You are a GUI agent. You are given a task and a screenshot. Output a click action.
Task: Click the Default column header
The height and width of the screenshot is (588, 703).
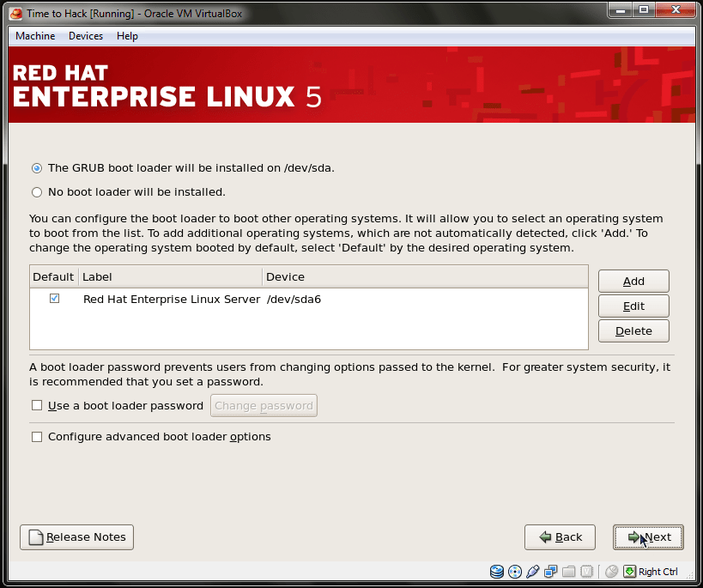(54, 276)
